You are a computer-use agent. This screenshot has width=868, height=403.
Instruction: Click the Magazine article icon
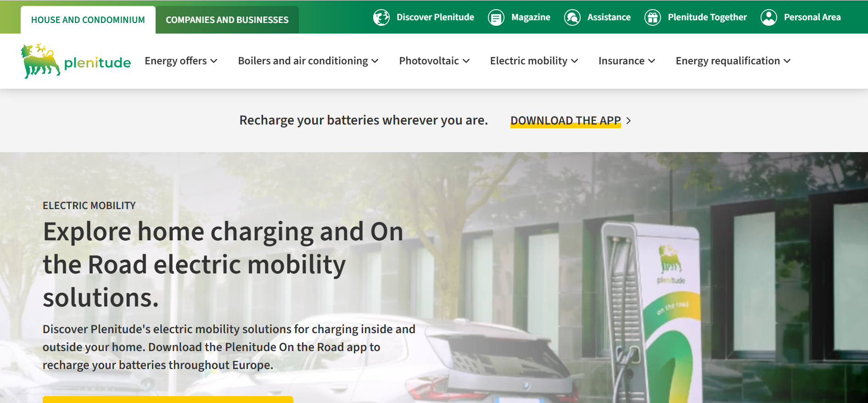coord(496,17)
